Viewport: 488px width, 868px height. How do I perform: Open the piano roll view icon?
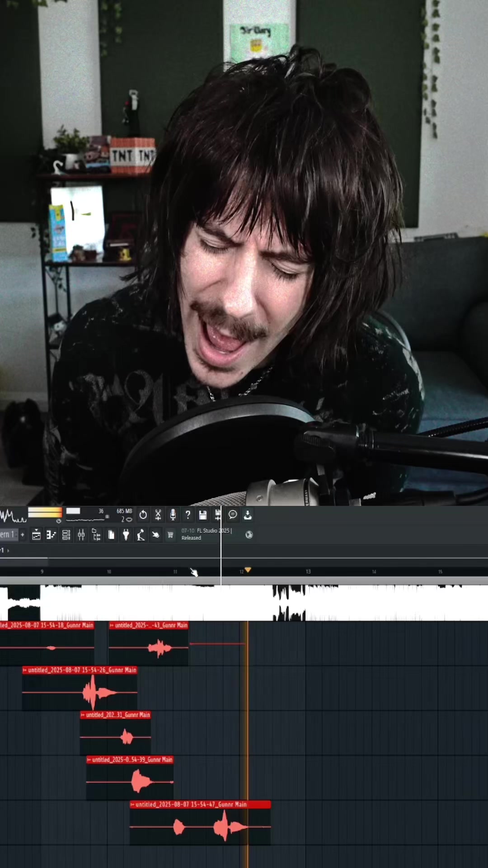51,535
